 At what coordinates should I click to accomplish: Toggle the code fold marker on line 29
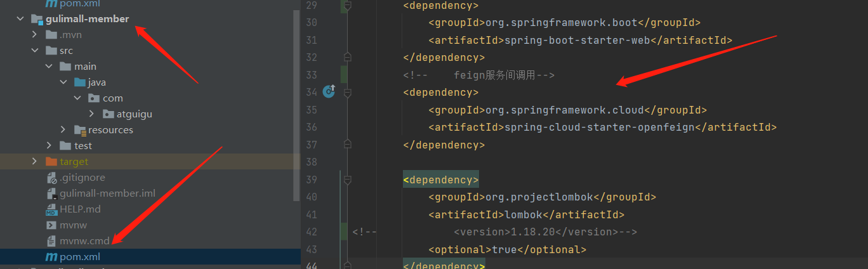click(x=347, y=6)
